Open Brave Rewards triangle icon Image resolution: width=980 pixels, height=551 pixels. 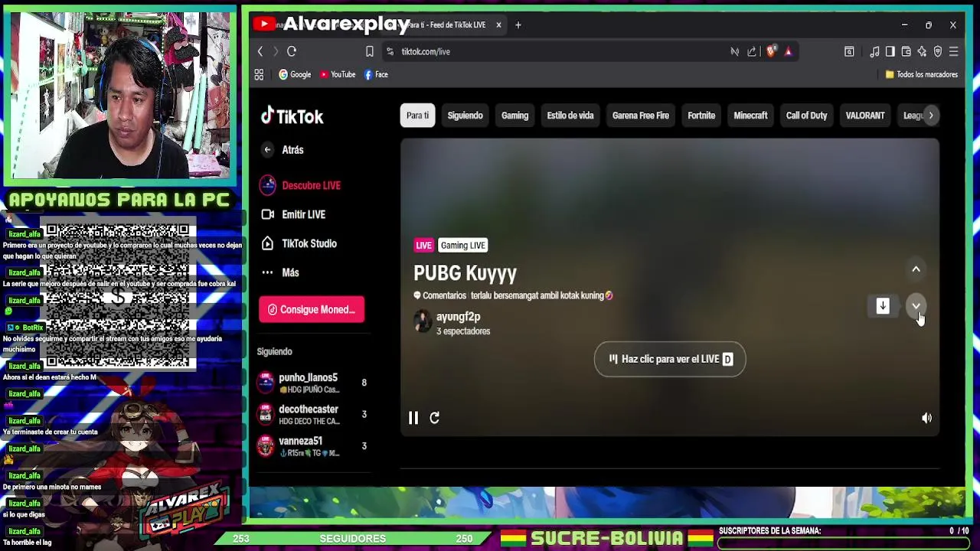click(x=788, y=51)
